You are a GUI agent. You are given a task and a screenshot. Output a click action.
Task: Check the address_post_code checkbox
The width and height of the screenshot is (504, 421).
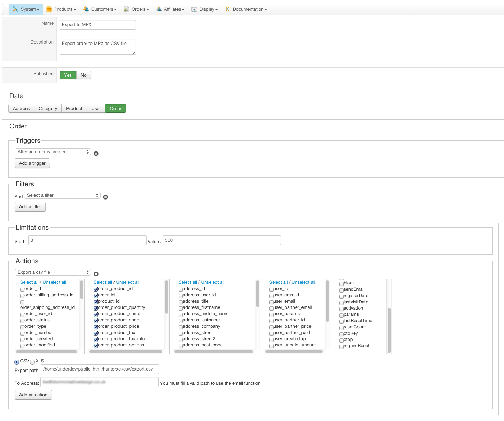click(181, 346)
